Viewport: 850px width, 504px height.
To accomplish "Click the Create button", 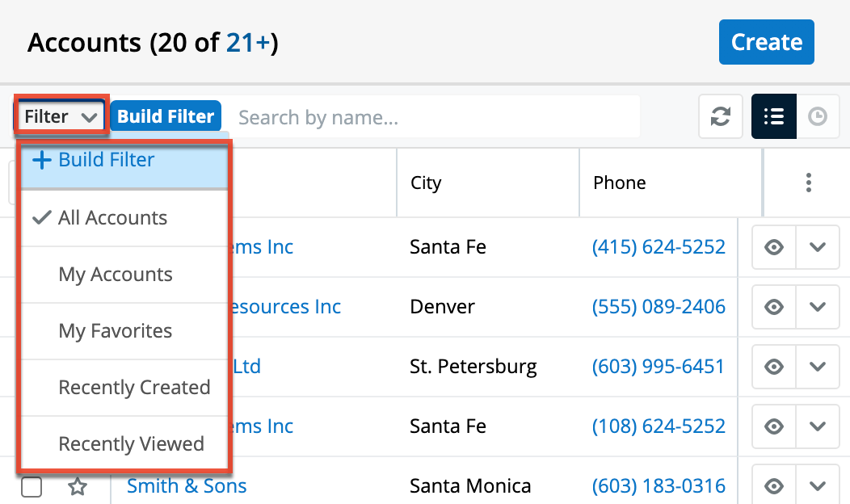I will [x=766, y=42].
